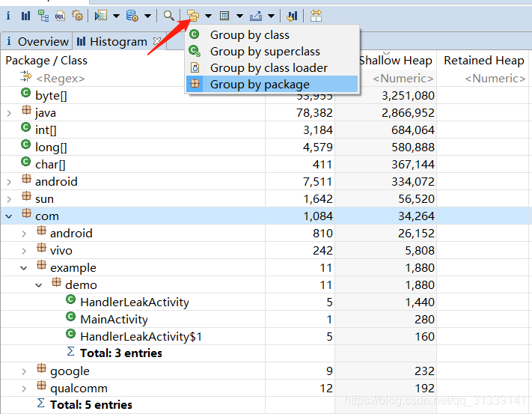Click the <Regex> filter field
Viewport: 532px width, 414px height.
[x=61, y=79]
